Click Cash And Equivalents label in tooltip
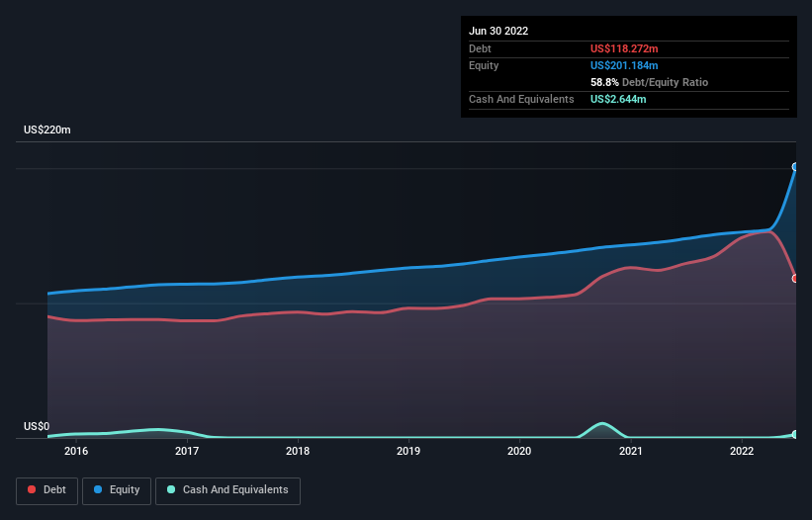Screen dimensions: 812x520 (x=521, y=99)
